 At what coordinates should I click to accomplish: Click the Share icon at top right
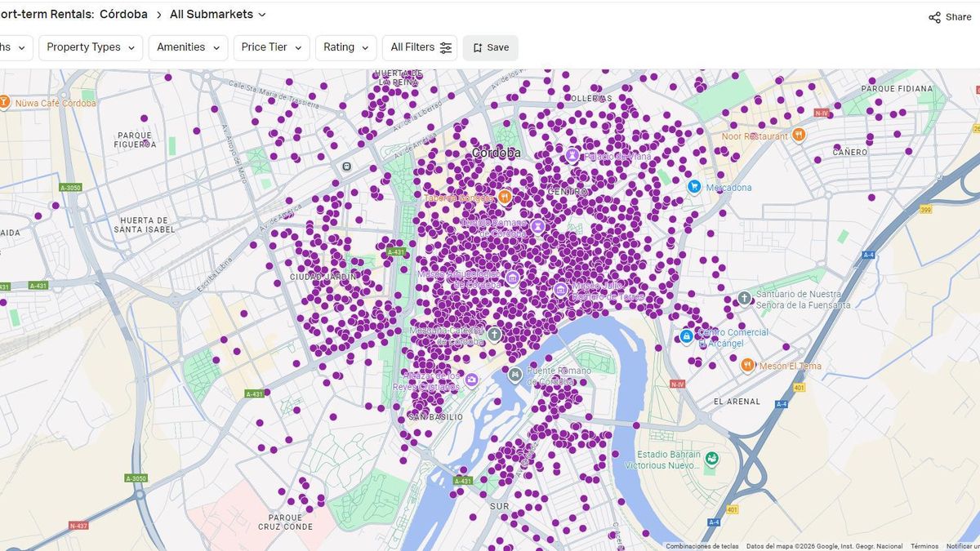point(935,16)
